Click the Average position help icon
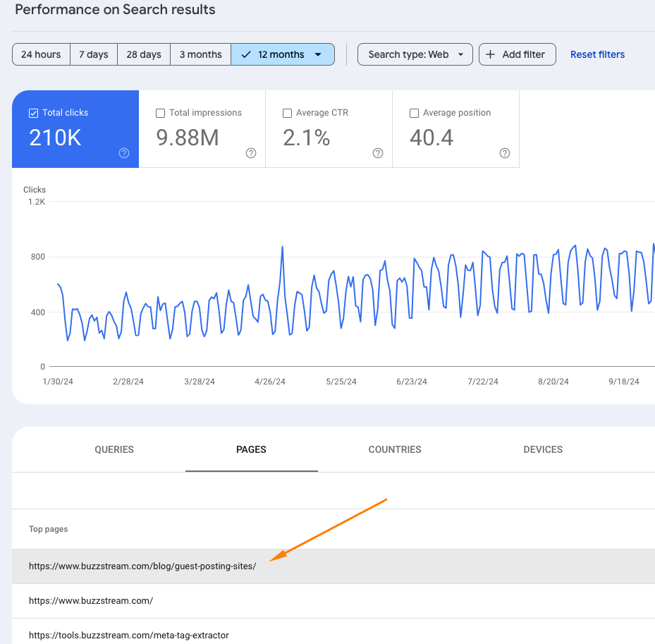Image resolution: width=655 pixels, height=644 pixels. 504,153
